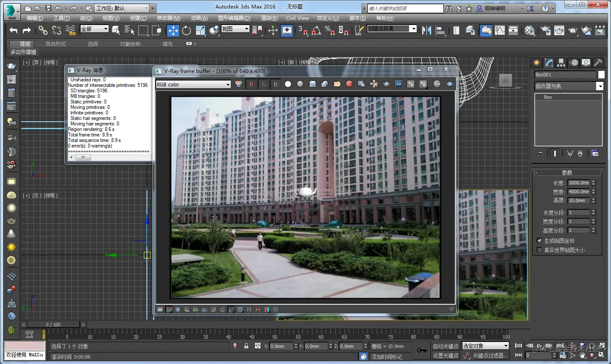Click the Box001 object color swatch

tap(601, 75)
